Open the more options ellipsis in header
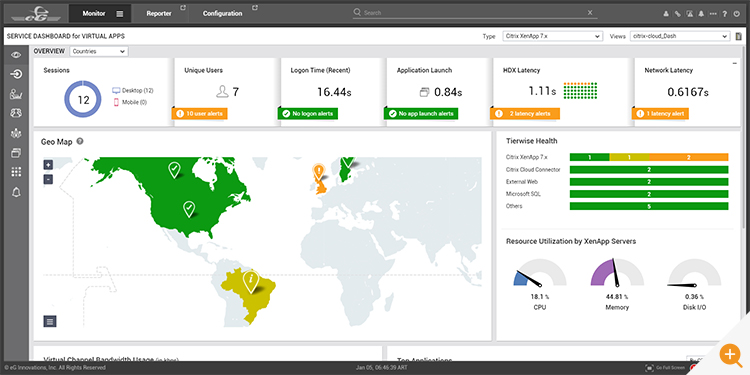This screenshot has width=750, height=375. click(713, 14)
